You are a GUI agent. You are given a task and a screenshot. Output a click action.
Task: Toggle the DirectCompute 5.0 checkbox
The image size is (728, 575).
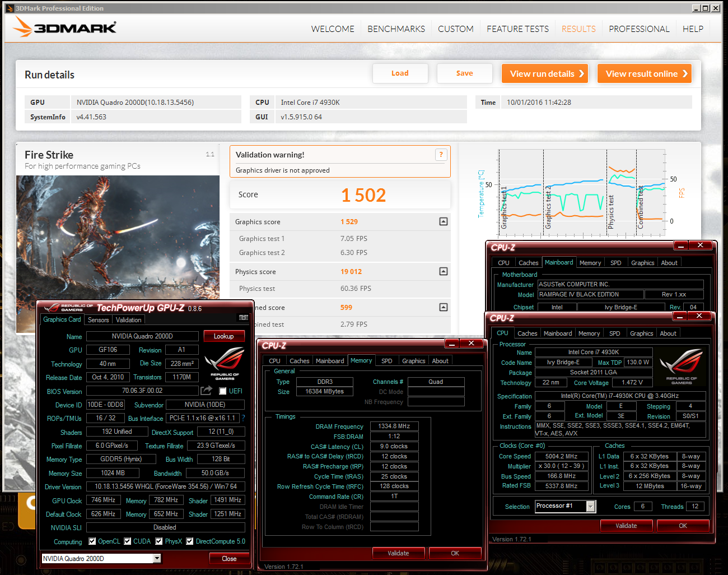190,541
